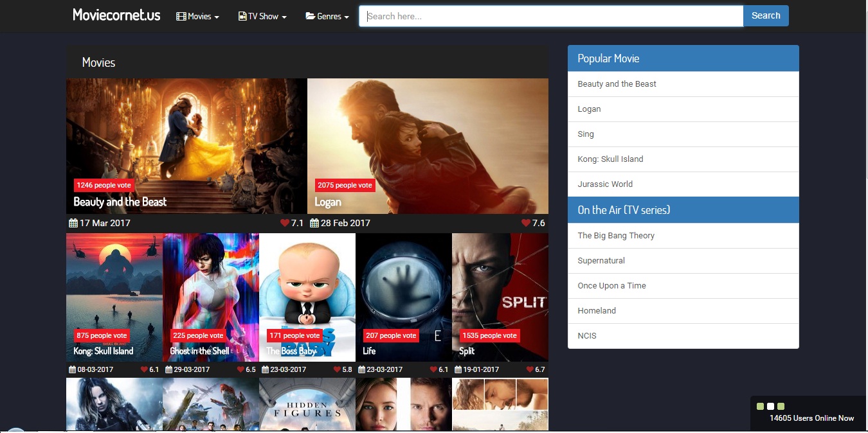
Task: Click the heart icon beside rating 7.1
Action: click(x=285, y=223)
